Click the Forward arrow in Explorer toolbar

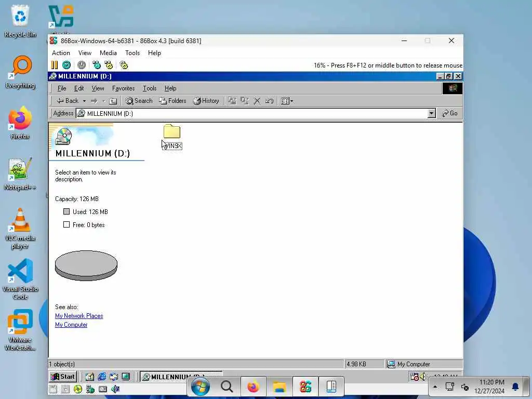point(95,101)
